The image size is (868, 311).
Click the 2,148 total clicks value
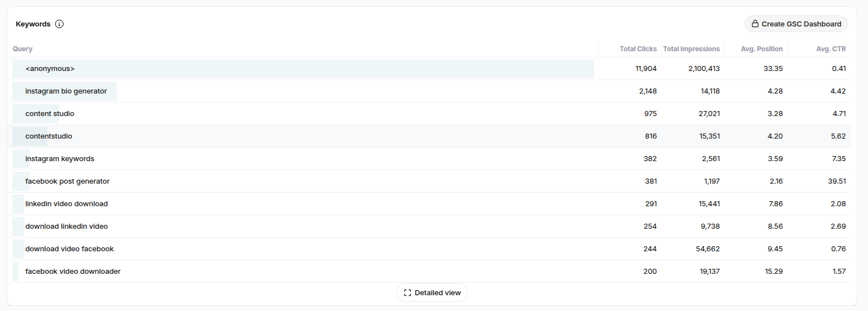648,91
